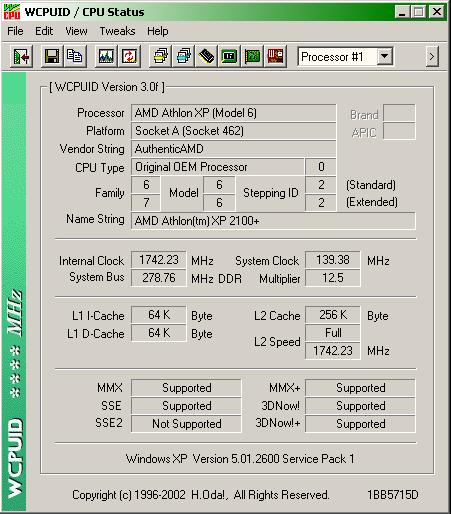Click the SSE 'Supported' field
Screen dimensions: 451x514
186,406
